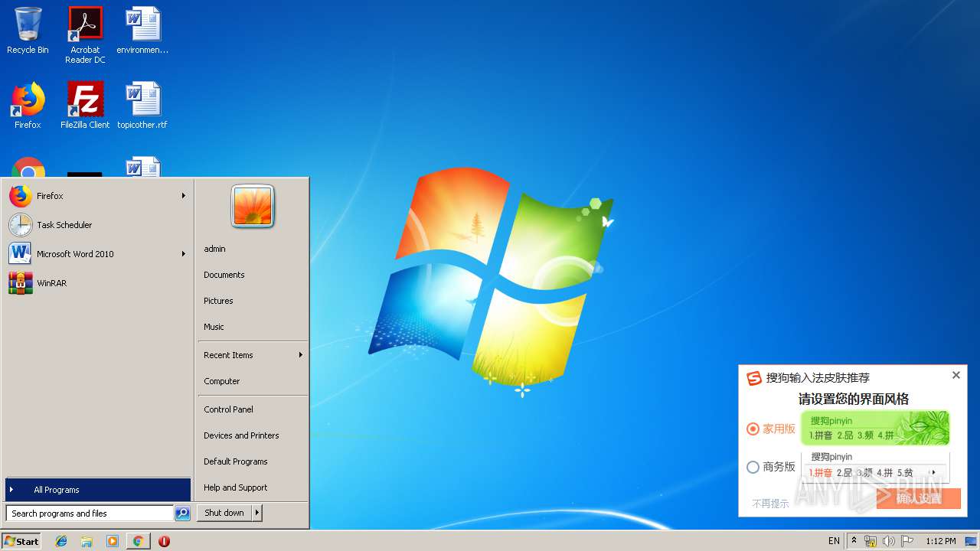The height and width of the screenshot is (551, 980).
Task: Choose the green home-style pinyin skin preview
Action: tap(875, 429)
